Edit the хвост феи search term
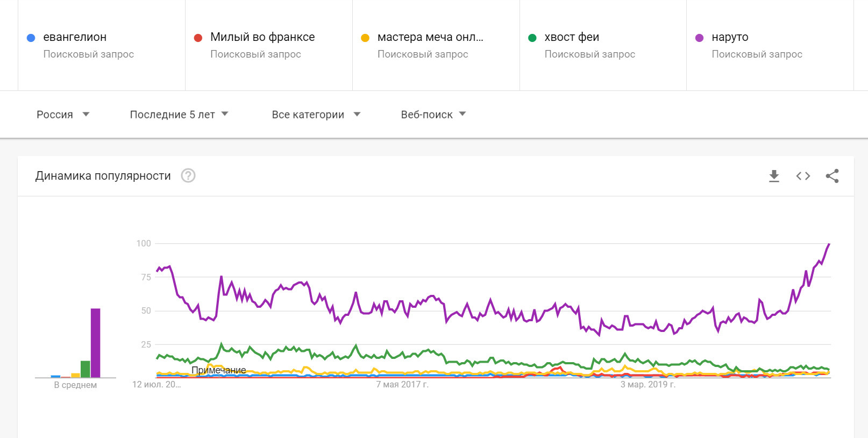 572,37
